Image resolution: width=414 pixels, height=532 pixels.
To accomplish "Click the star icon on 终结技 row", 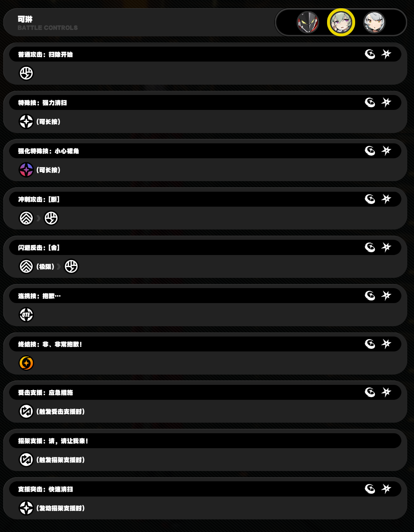I will coord(386,344).
